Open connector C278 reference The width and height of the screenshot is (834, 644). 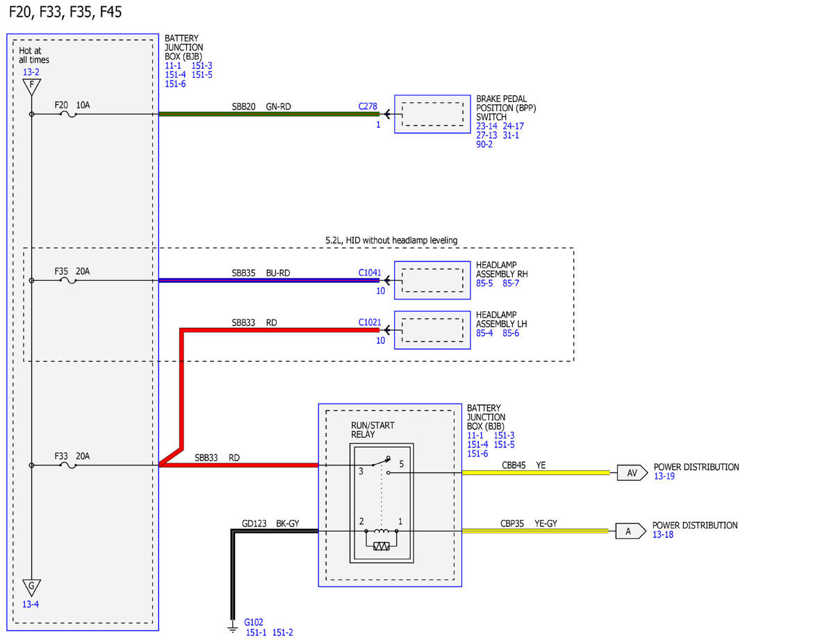(x=368, y=106)
